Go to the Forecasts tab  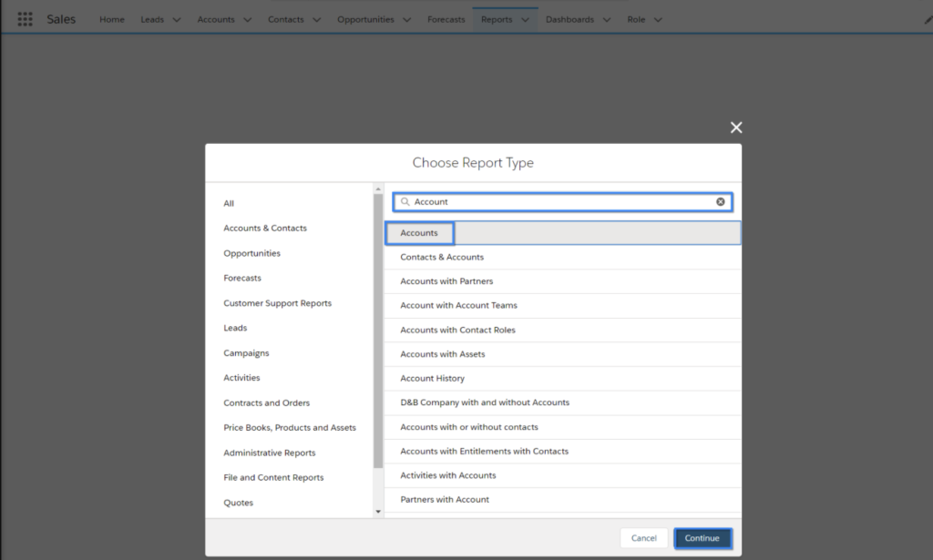point(446,20)
